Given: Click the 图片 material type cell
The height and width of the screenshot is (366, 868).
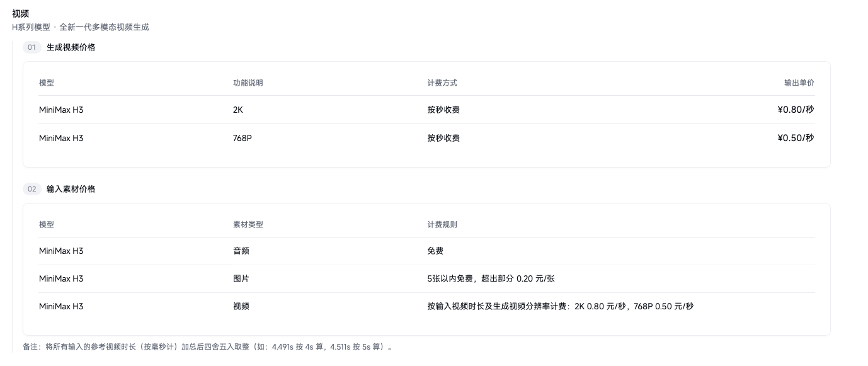Looking at the screenshot, I should click(241, 278).
